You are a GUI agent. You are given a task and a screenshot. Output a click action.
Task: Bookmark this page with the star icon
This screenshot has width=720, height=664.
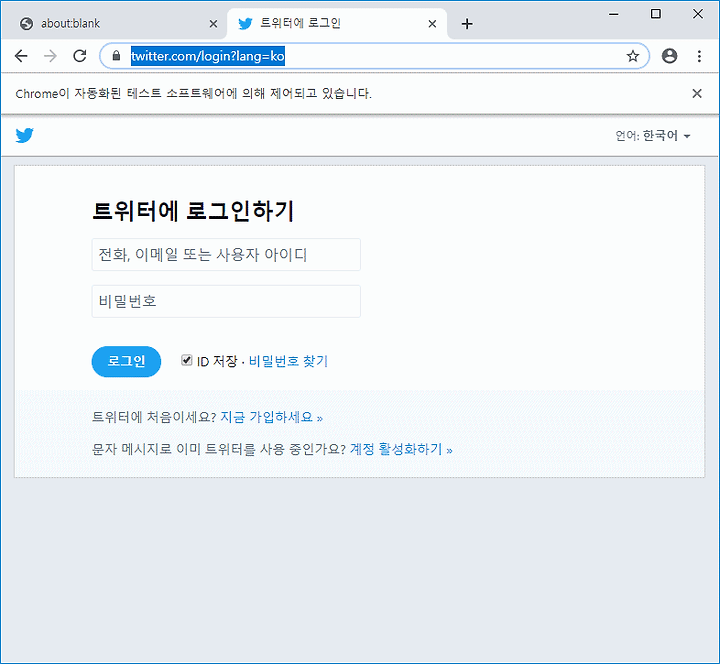click(x=633, y=56)
